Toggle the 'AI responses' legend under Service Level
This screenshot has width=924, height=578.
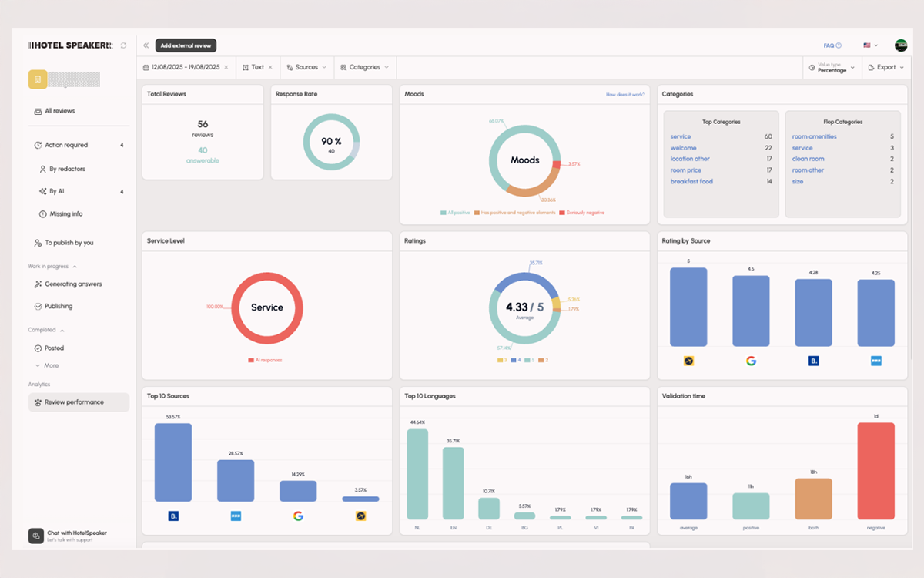265,360
